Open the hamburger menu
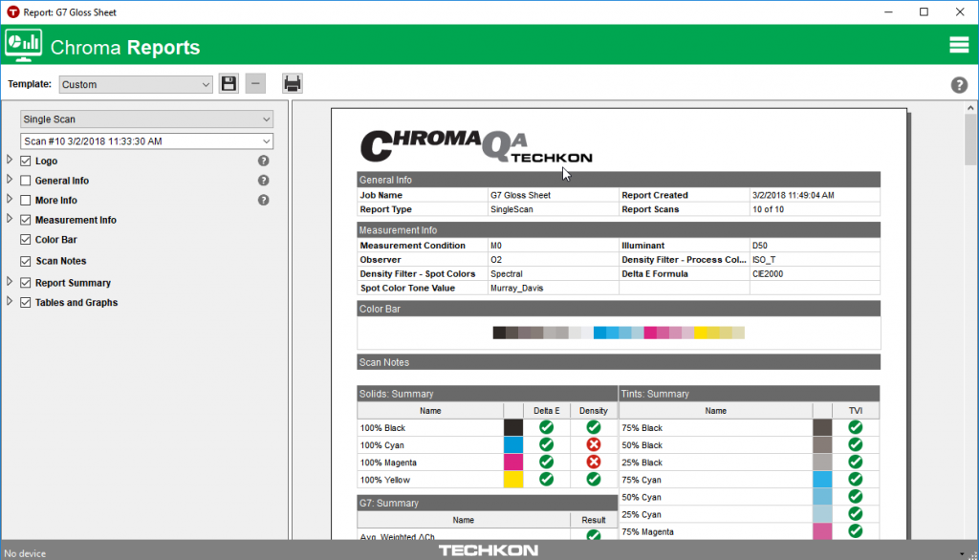 pos(959,45)
